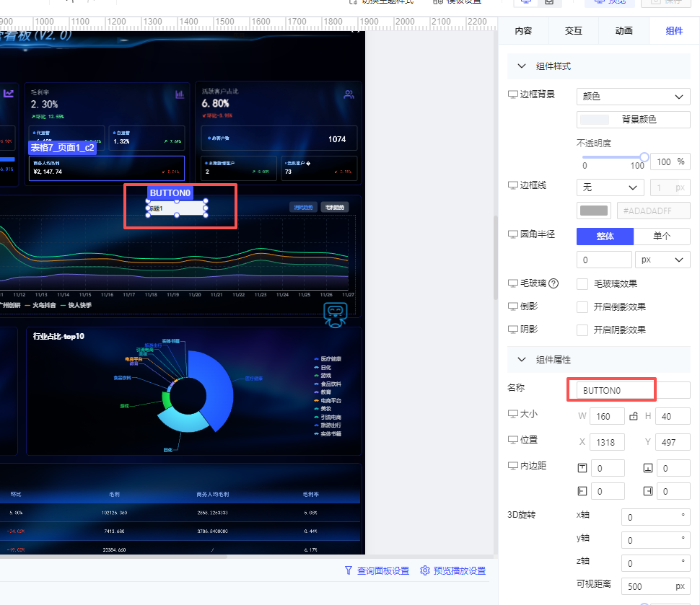Viewport: 700px width, 605px height.
Task: Edit the height H field 40
Action: pyautogui.click(x=673, y=416)
